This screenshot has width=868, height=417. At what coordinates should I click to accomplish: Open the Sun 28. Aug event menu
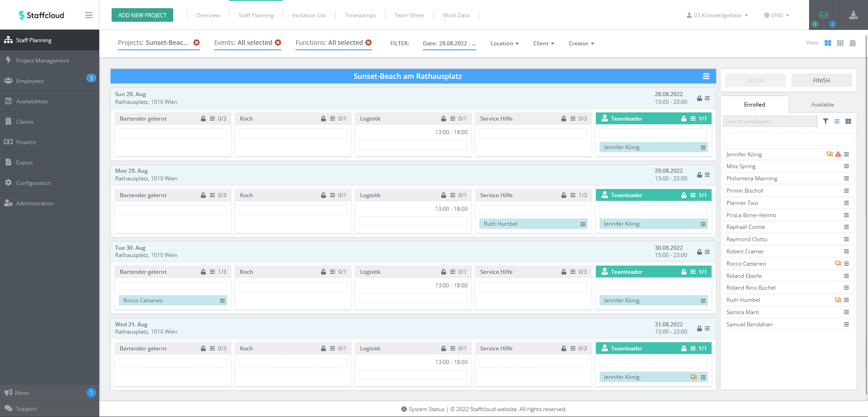click(707, 98)
